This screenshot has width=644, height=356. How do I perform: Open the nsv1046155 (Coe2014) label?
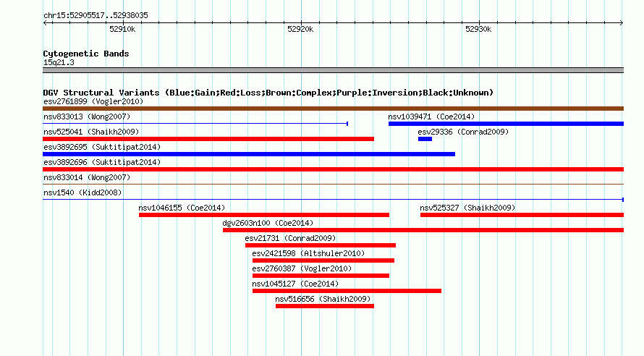pos(182,208)
